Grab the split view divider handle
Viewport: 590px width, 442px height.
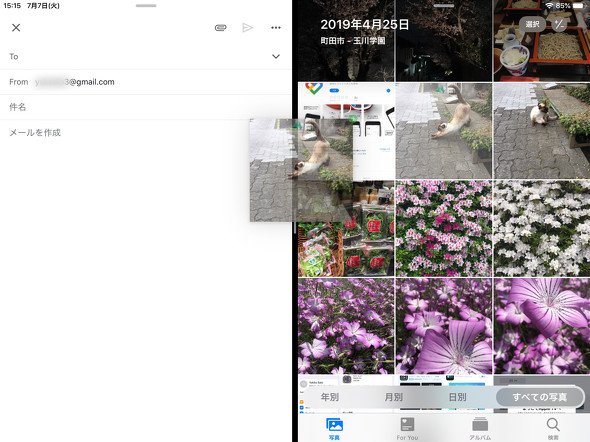coord(295,226)
